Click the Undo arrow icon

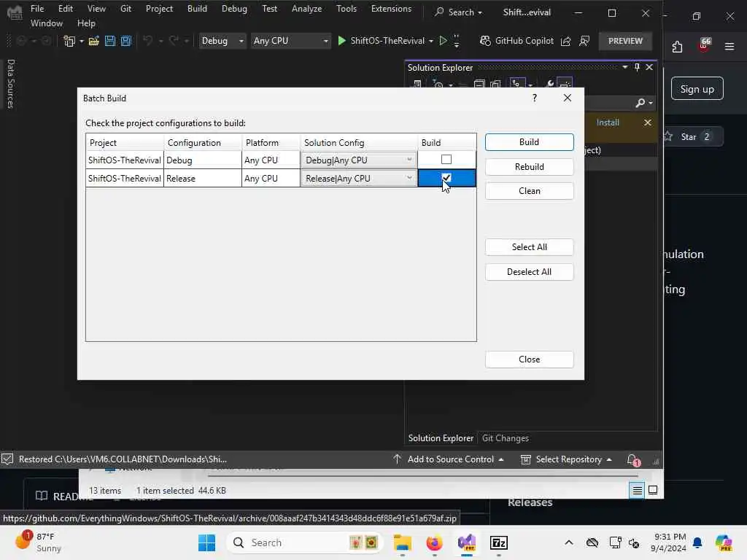coord(147,41)
